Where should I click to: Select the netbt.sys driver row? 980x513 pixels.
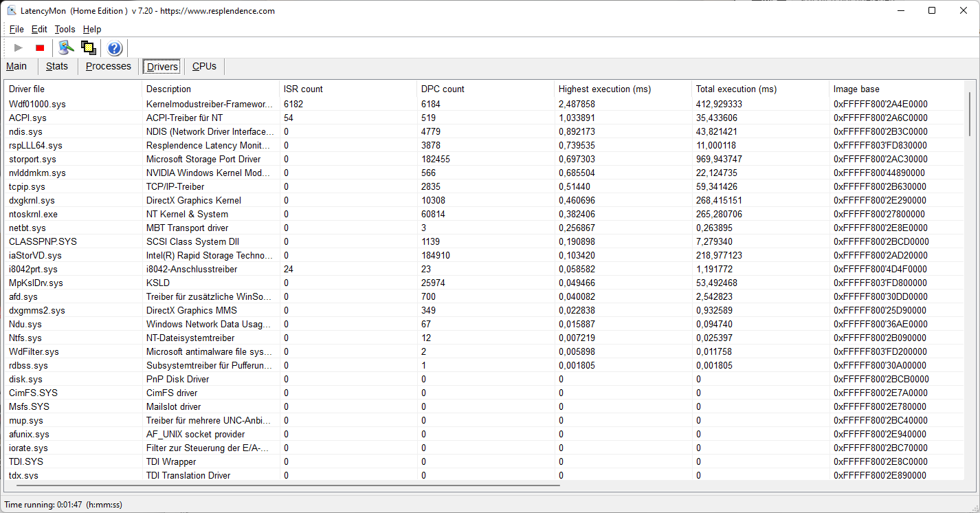485,228
